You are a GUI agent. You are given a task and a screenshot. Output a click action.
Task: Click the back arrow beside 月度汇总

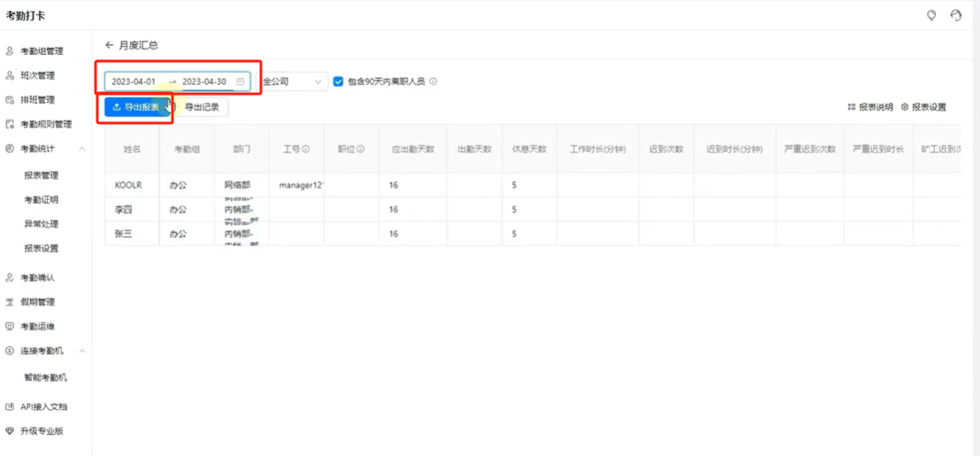(x=109, y=45)
